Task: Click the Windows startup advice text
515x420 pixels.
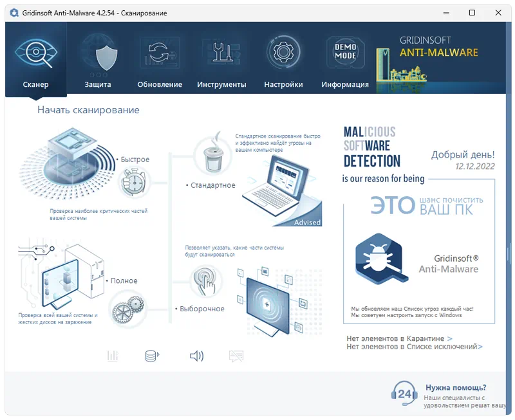Action: coord(406,315)
